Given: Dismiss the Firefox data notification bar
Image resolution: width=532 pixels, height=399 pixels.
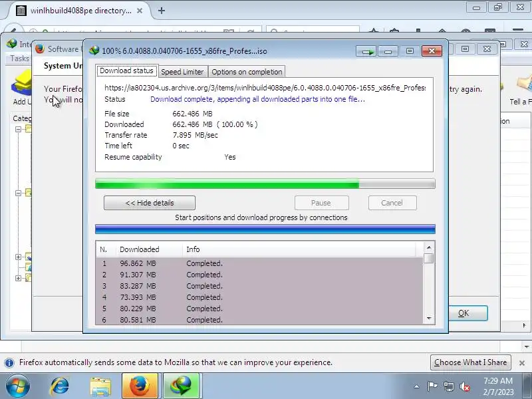Looking at the screenshot, I should (x=522, y=362).
